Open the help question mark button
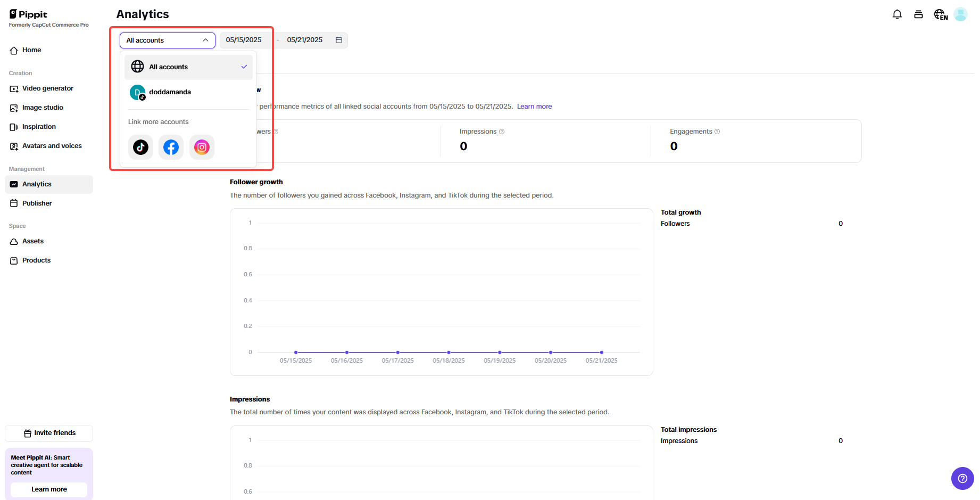The image size is (980, 500). click(x=962, y=478)
